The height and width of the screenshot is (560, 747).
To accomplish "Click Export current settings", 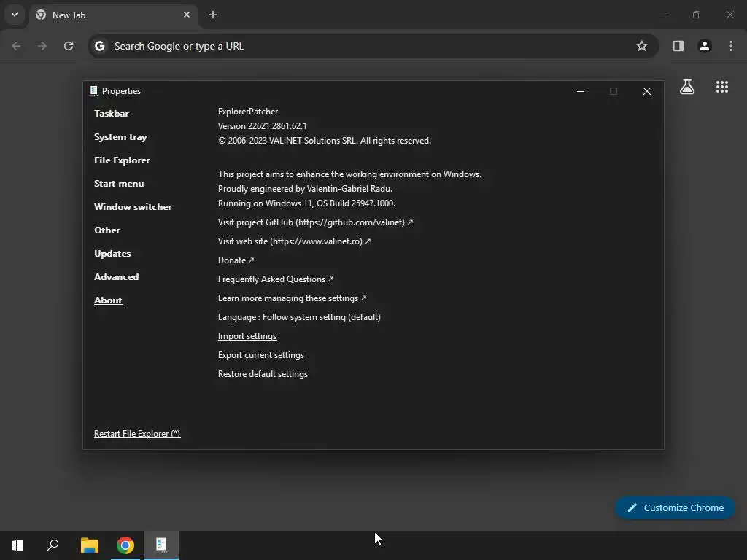I will coord(261,355).
